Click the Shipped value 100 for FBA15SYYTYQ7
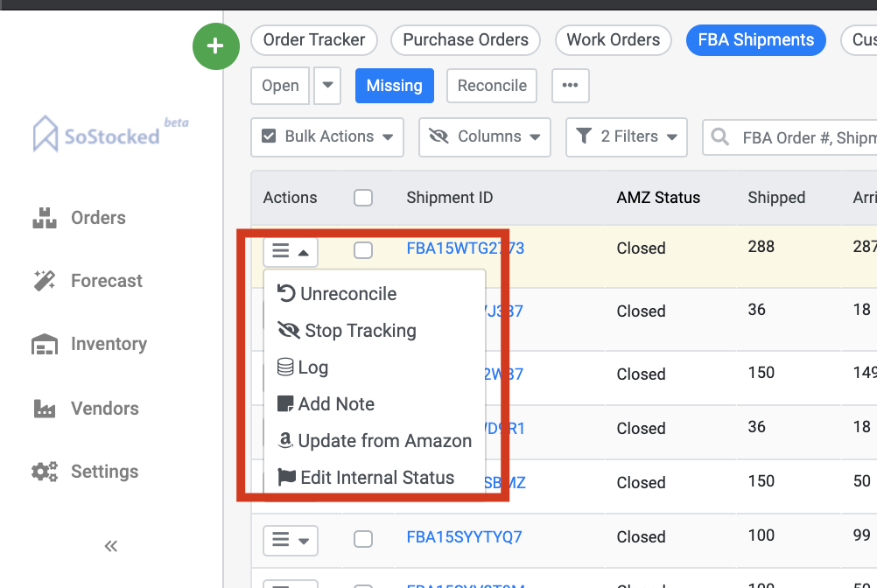Screen dimensions: 877x588 coord(761,535)
